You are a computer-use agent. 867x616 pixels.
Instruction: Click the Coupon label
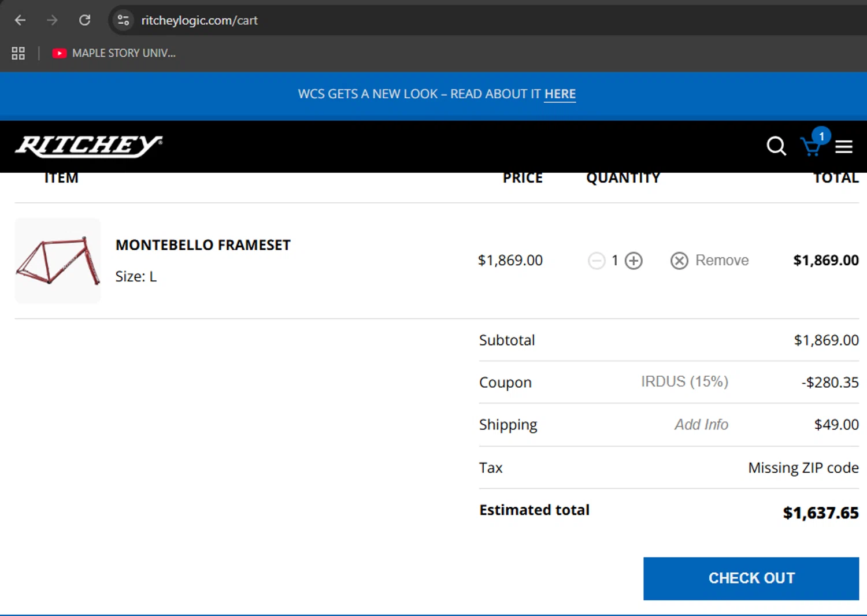[x=505, y=383]
